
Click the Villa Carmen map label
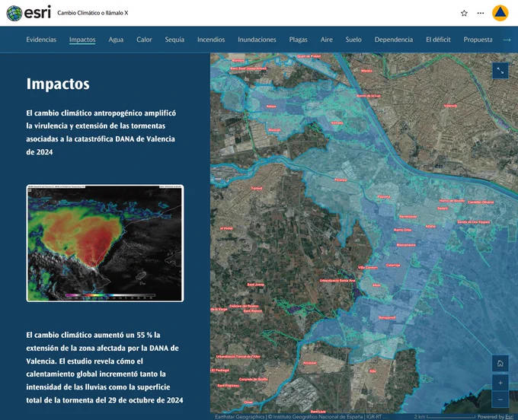pyautogui.click(x=368, y=267)
